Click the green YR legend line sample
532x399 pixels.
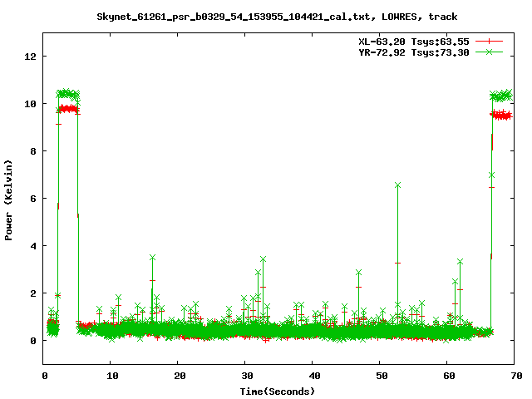489,52
